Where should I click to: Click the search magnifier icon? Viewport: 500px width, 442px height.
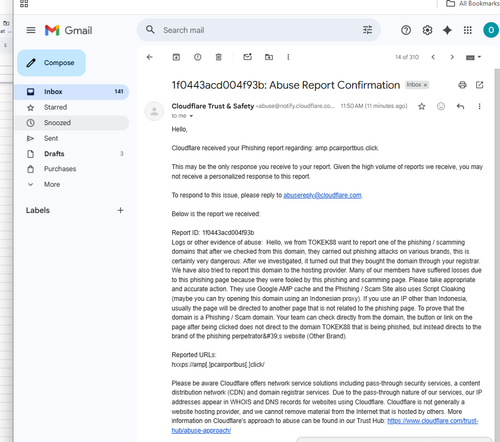click(150, 30)
